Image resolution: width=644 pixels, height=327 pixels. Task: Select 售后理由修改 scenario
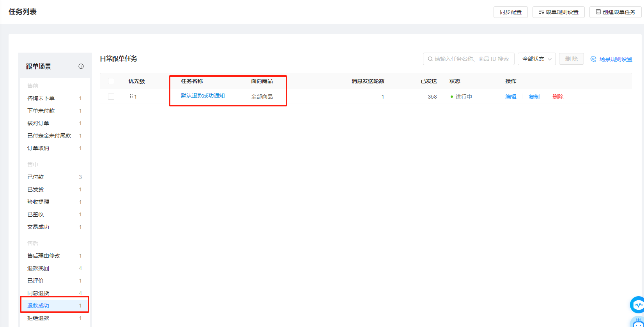tap(55, 256)
